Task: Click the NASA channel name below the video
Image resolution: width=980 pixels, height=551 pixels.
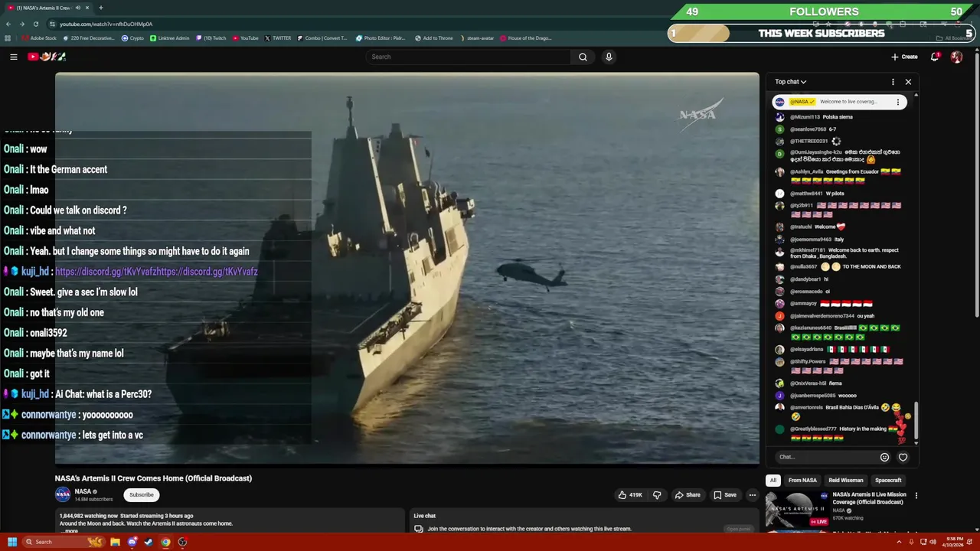Action: (x=83, y=491)
